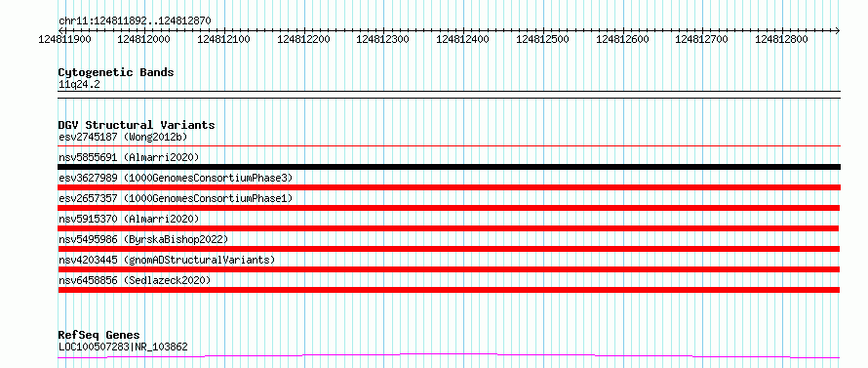Click the black nsv5855691 variant bar
This screenshot has width=868, height=368.
(449, 167)
